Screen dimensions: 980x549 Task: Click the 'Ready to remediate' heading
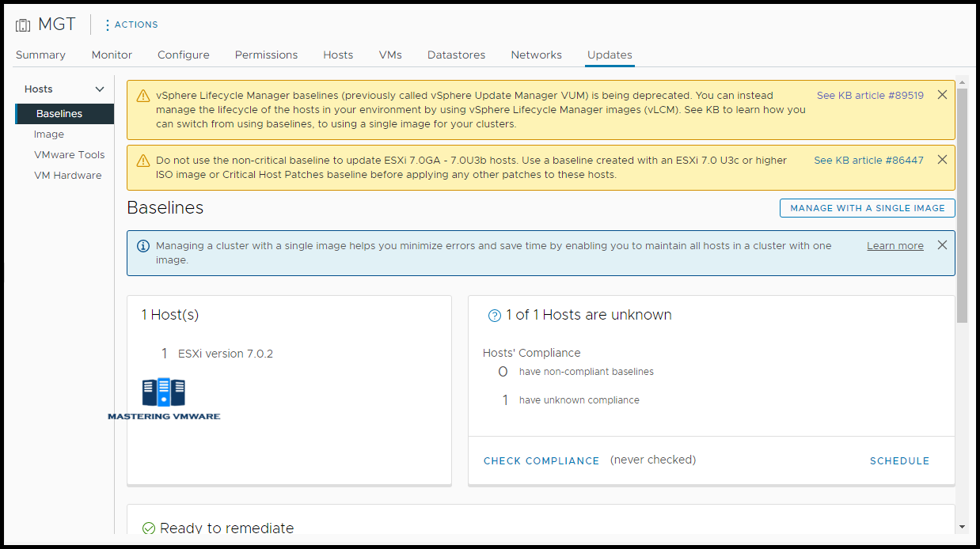tap(227, 528)
